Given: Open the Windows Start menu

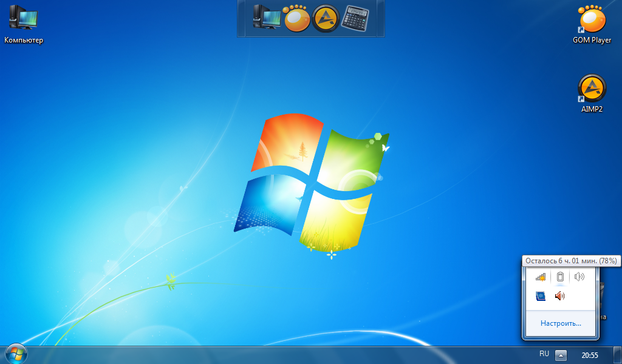Looking at the screenshot, I should click(16, 354).
